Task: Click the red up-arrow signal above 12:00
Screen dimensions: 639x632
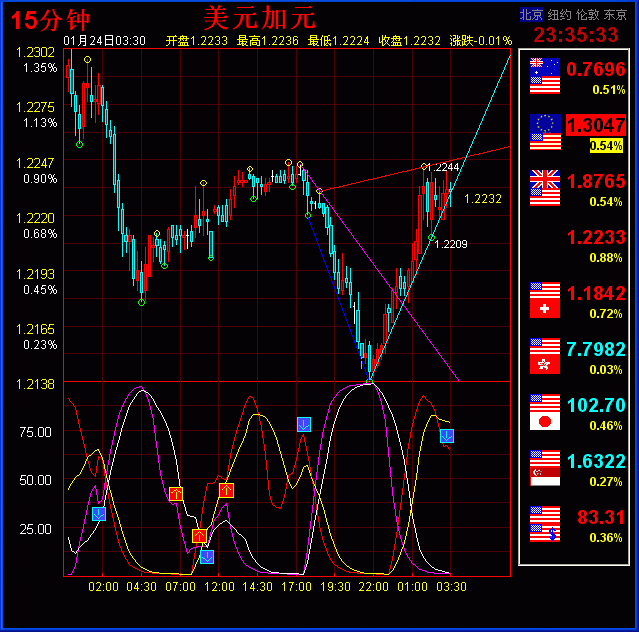Action: (226, 491)
